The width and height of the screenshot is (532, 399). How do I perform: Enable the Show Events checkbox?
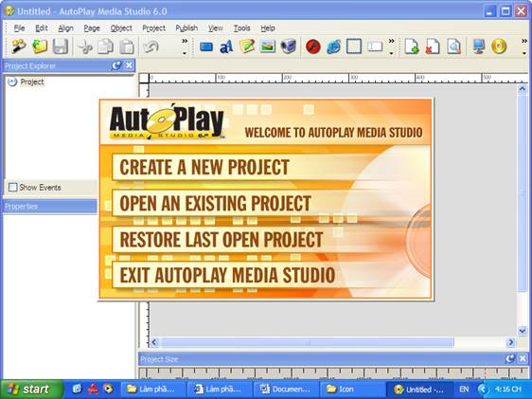13,187
